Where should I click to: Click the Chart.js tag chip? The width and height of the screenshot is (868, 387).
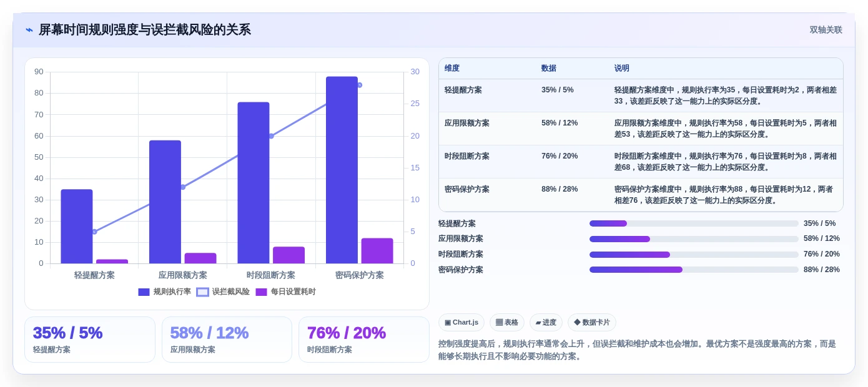(x=461, y=323)
